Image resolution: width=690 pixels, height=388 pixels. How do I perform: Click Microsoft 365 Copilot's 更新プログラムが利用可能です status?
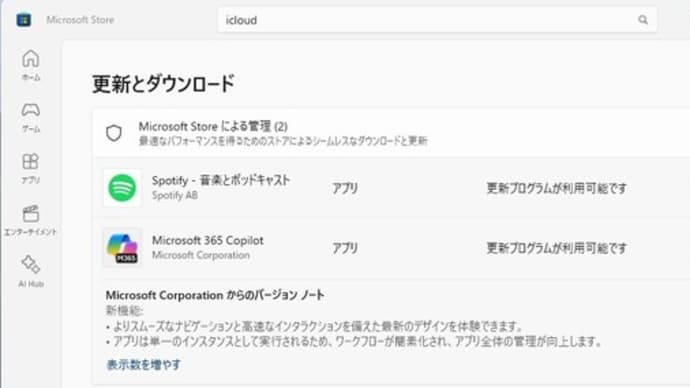coord(557,248)
